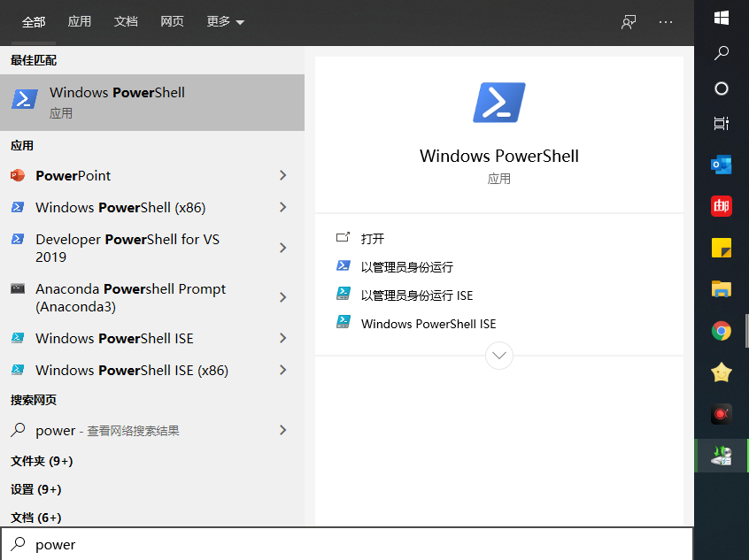
Task: Select Windows PowerShell best match result
Action: (152, 103)
